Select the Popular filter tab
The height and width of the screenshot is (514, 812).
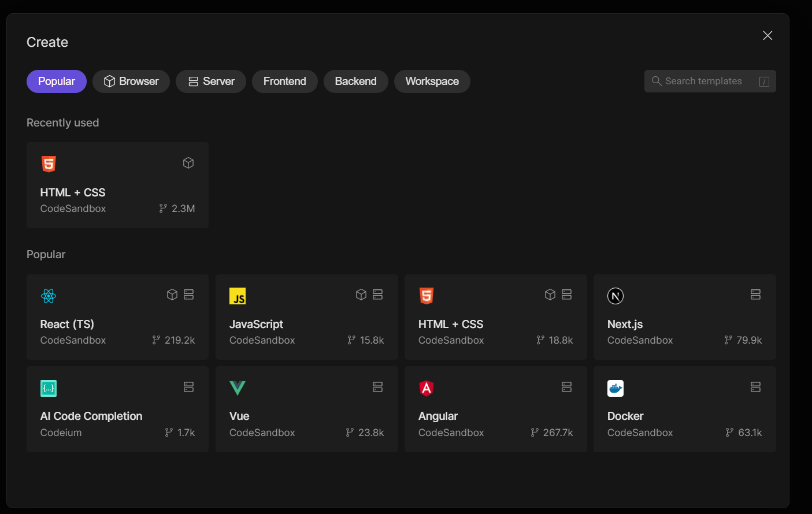[x=57, y=81]
